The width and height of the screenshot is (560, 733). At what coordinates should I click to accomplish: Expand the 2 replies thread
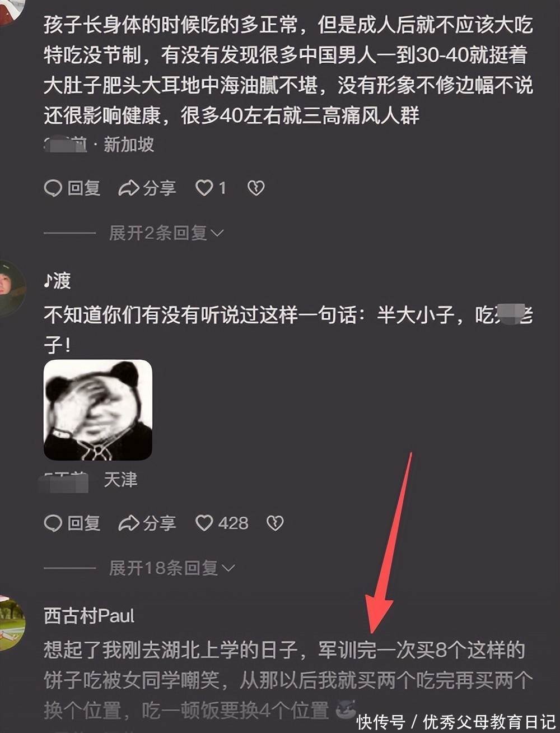(166, 233)
